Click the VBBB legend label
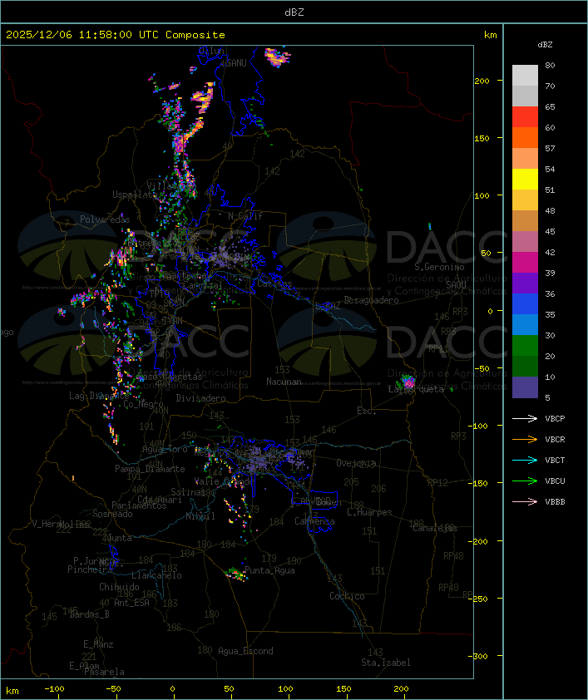 (555, 502)
